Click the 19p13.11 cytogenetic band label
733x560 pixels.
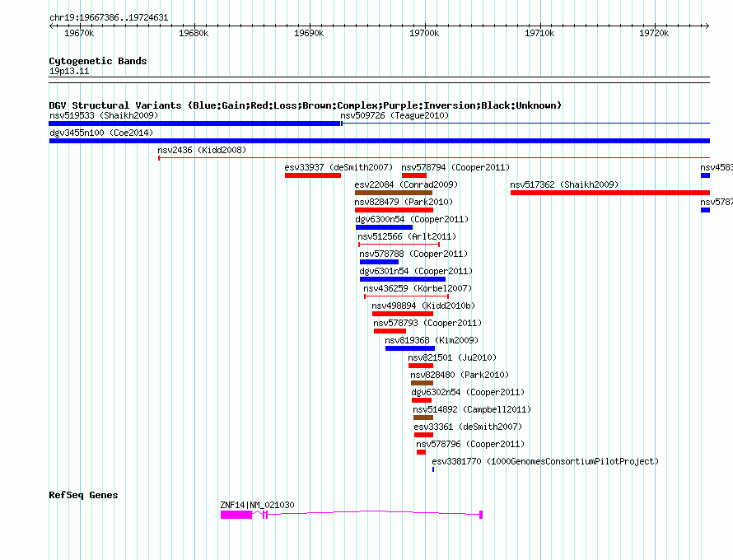click(x=69, y=71)
